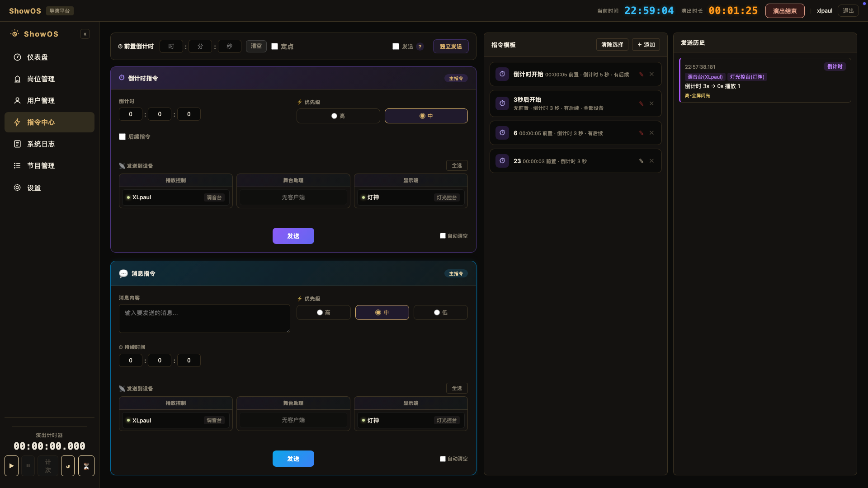Select 低 priority in 消息指令

440,313
